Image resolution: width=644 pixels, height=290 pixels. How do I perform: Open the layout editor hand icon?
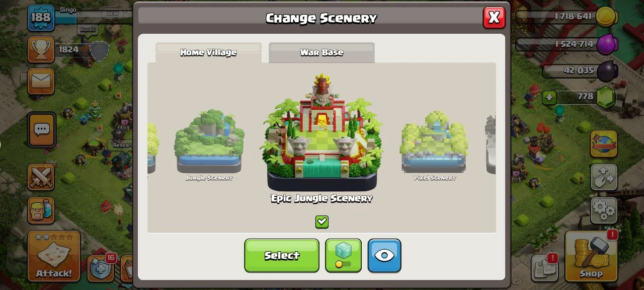pyautogui.click(x=603, y=177)
